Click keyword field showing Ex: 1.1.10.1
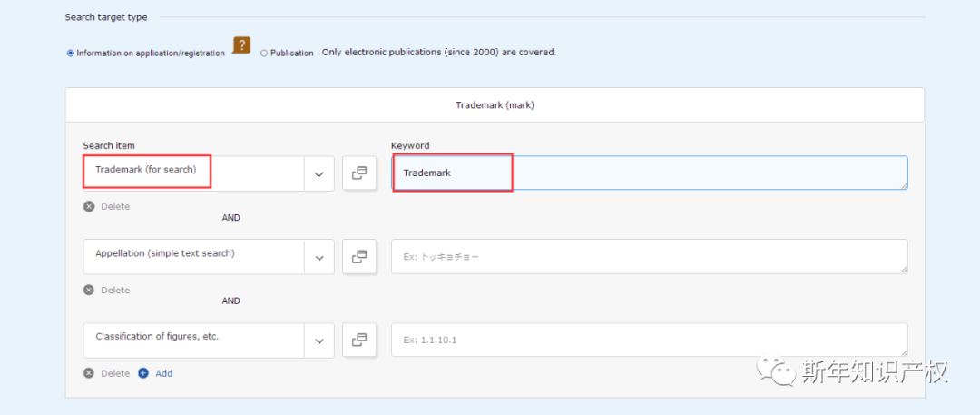Screen dimensions: 980x415 tap(650, 340)
